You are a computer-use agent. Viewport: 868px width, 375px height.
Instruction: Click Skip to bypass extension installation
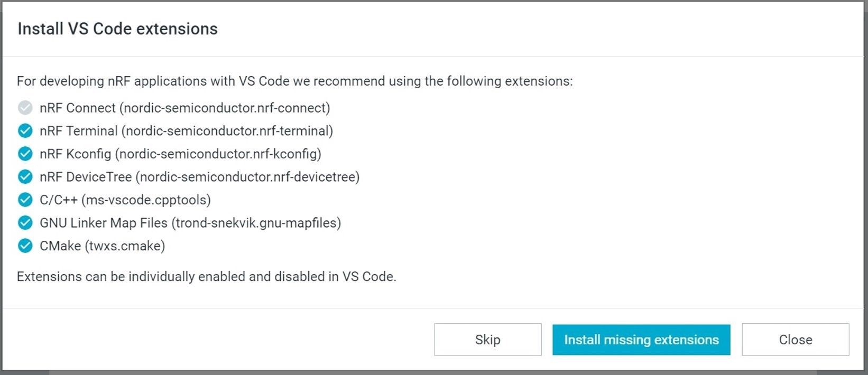click(487, 340)
